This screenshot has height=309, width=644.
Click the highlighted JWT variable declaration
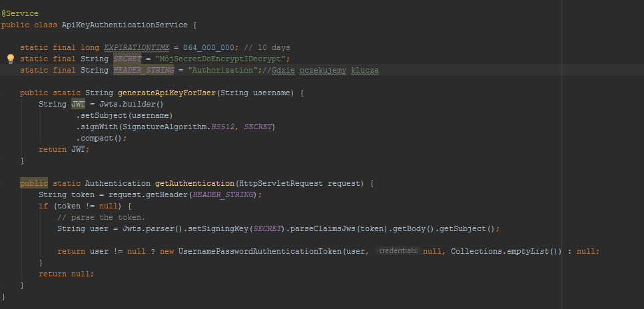[78, 104]
